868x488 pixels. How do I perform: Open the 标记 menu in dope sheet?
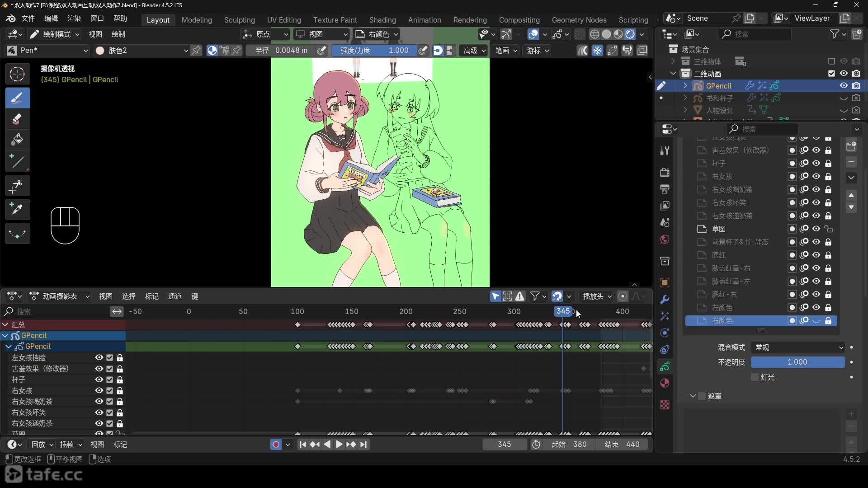151,296
